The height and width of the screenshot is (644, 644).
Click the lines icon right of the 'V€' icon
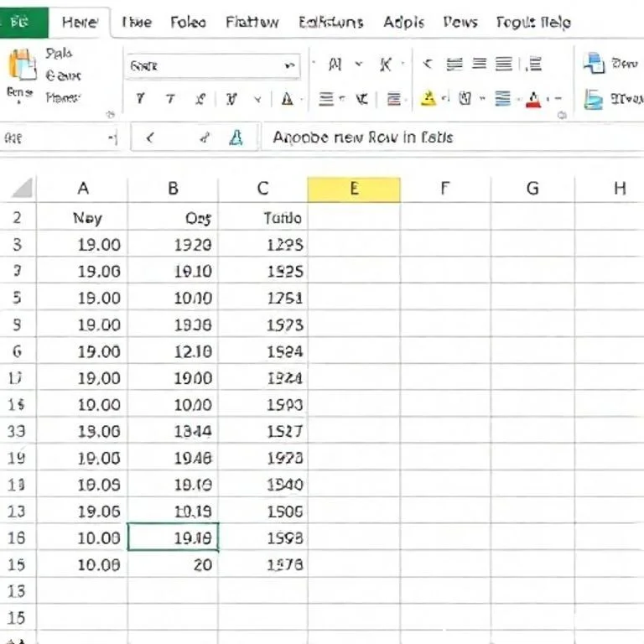point(393,99)
